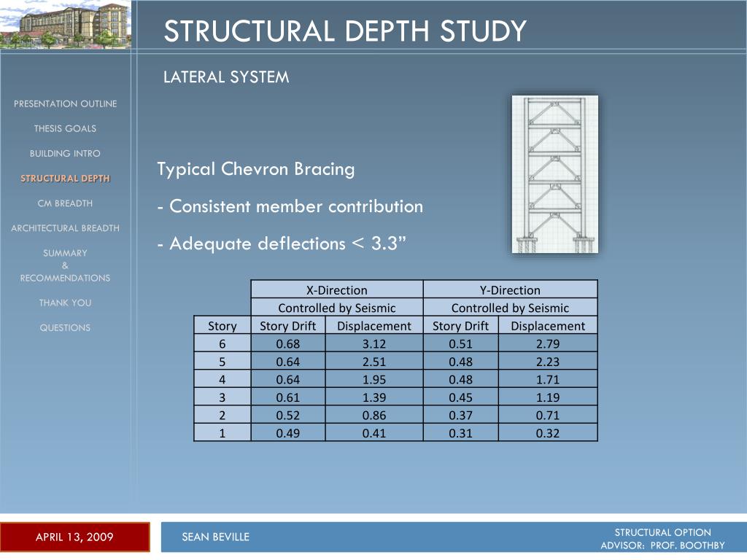Click X displacement value 1.95
This screenshot has width=747, height=560.
374,379
